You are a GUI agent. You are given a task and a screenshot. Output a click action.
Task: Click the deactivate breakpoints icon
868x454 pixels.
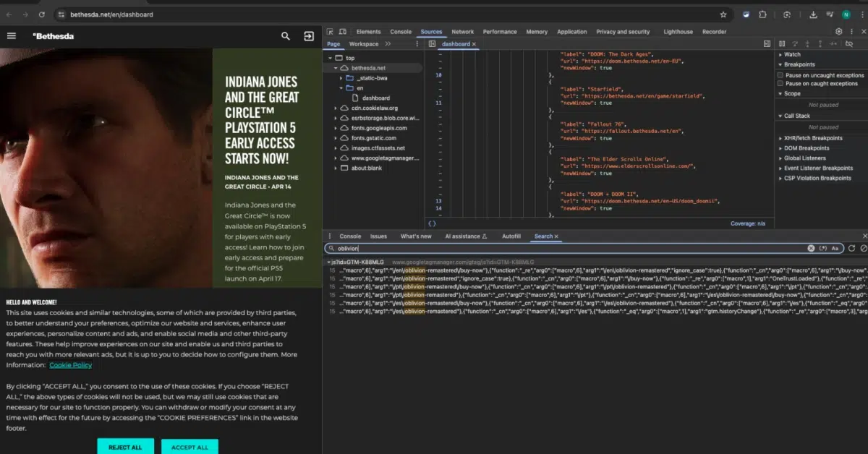tap(850, 44)
